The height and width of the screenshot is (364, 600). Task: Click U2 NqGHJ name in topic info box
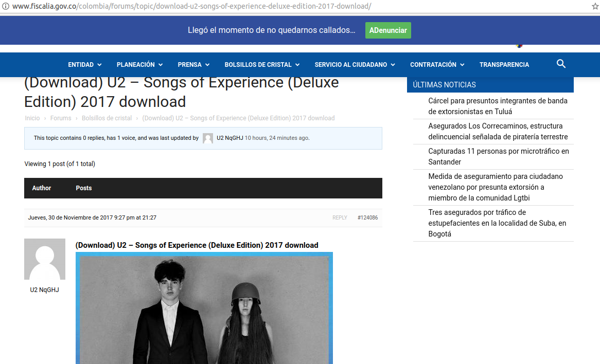click(x=230, y=138)
